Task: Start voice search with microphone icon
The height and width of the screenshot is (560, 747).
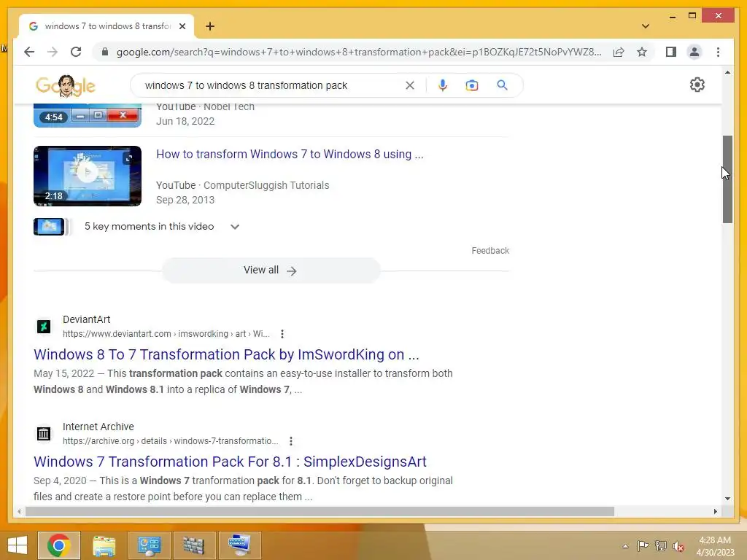Action: click(443, 85)
